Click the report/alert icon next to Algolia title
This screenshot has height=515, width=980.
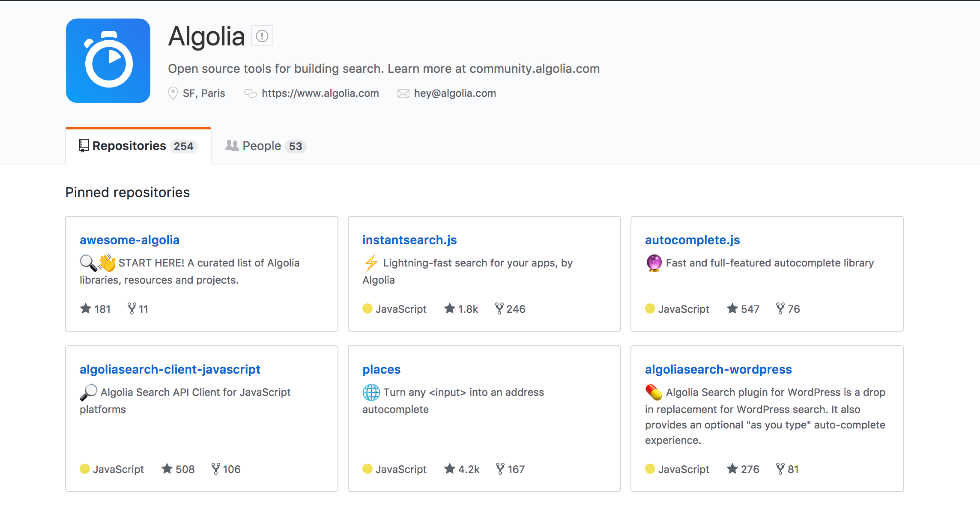pos(262,36)
